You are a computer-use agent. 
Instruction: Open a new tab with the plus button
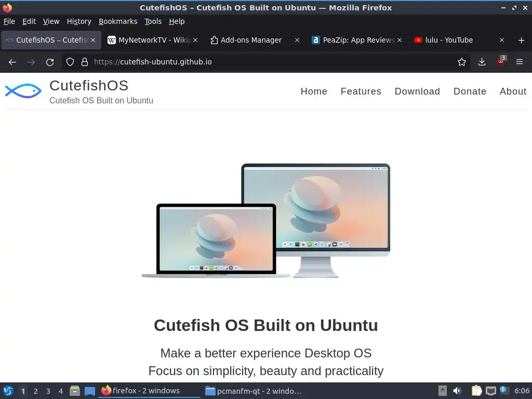point(522,41)
